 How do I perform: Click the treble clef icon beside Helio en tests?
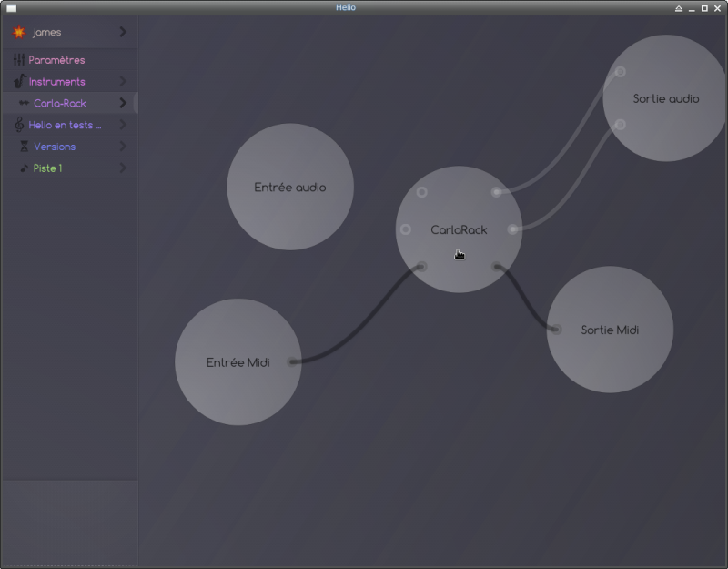(x=19, y=125)
